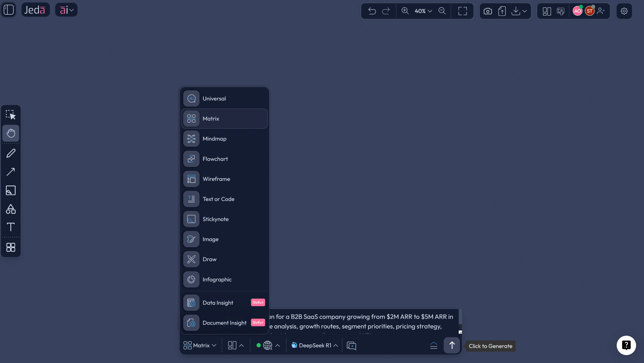The height and width of the screenshot is (363, 644).
Task: Click the generate up-arrow button
Action: click(452, 345)
